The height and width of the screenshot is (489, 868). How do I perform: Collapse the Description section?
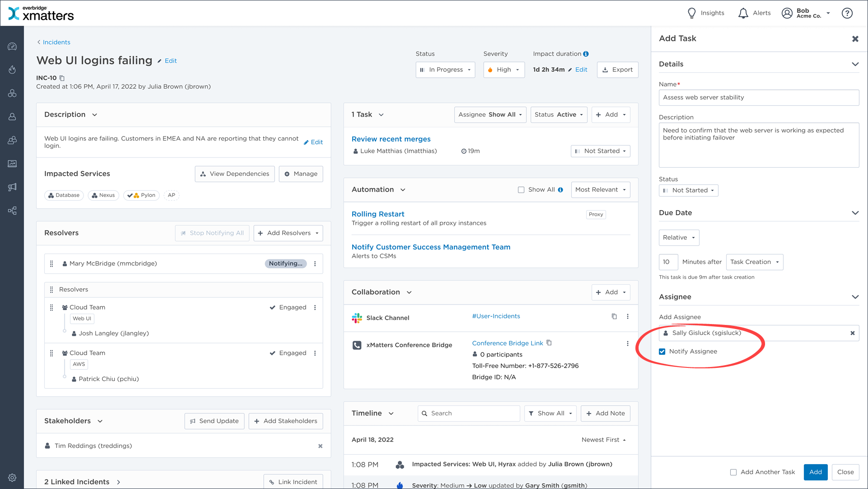coord(94,115)
